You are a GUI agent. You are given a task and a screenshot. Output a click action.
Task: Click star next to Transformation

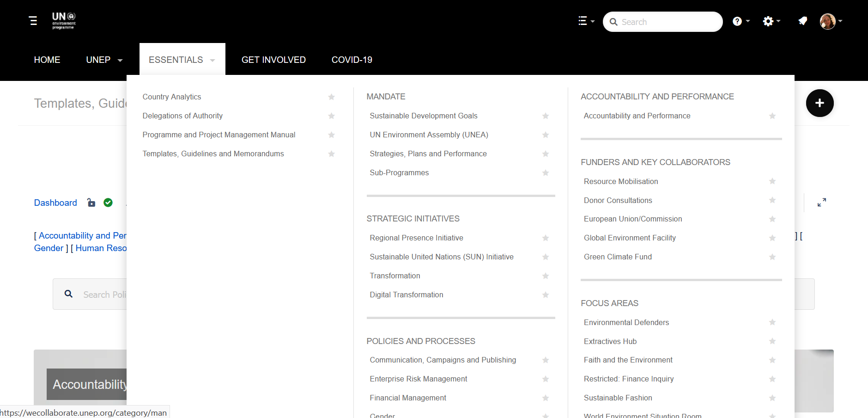546,276
